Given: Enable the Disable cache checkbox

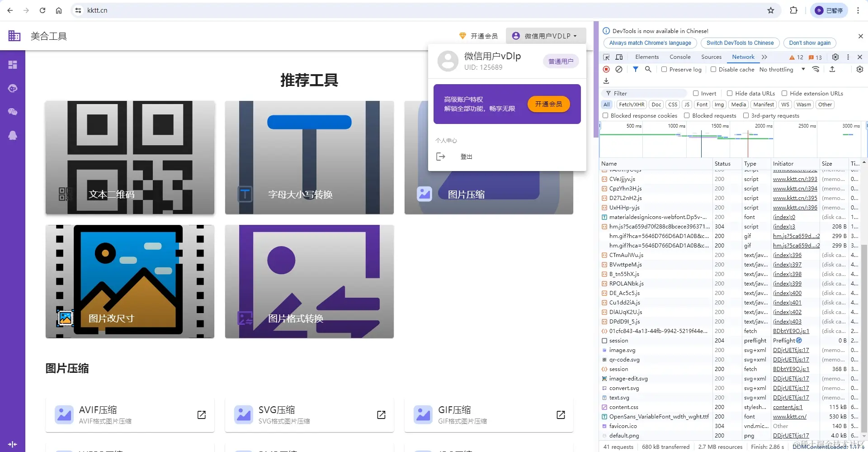Looking at the screenshot, I should pyautogui.click(x=713, y=69).
